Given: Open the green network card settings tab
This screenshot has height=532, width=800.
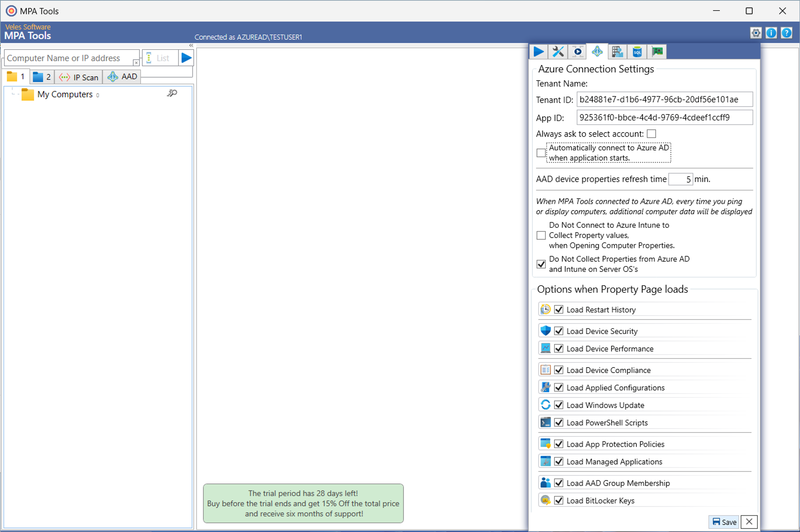Looking at the screenshot, I should pos(657,52).
